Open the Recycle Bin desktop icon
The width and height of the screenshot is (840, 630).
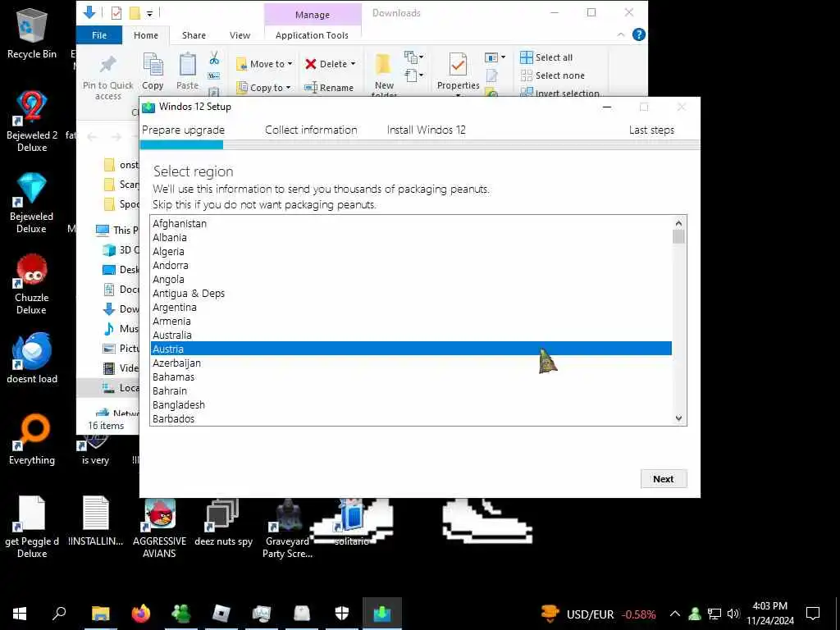pyautogui.click(x=32, y=33)
